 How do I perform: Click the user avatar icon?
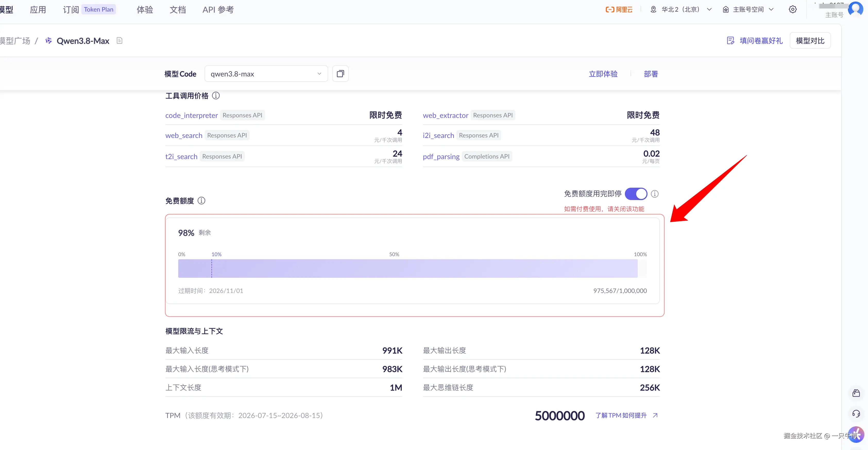(856, 9)
